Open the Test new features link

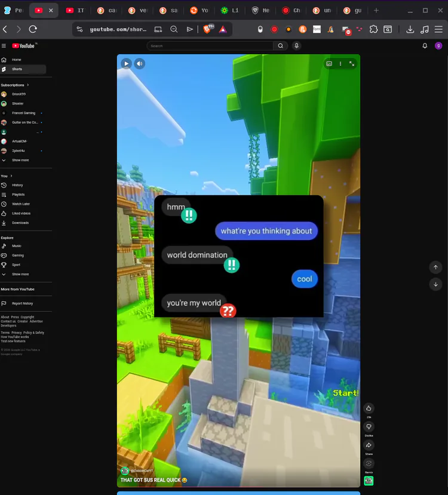point(13,341)
